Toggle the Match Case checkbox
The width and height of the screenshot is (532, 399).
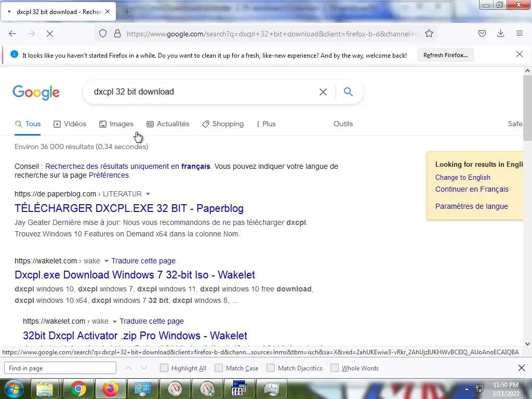click(219, 368)
